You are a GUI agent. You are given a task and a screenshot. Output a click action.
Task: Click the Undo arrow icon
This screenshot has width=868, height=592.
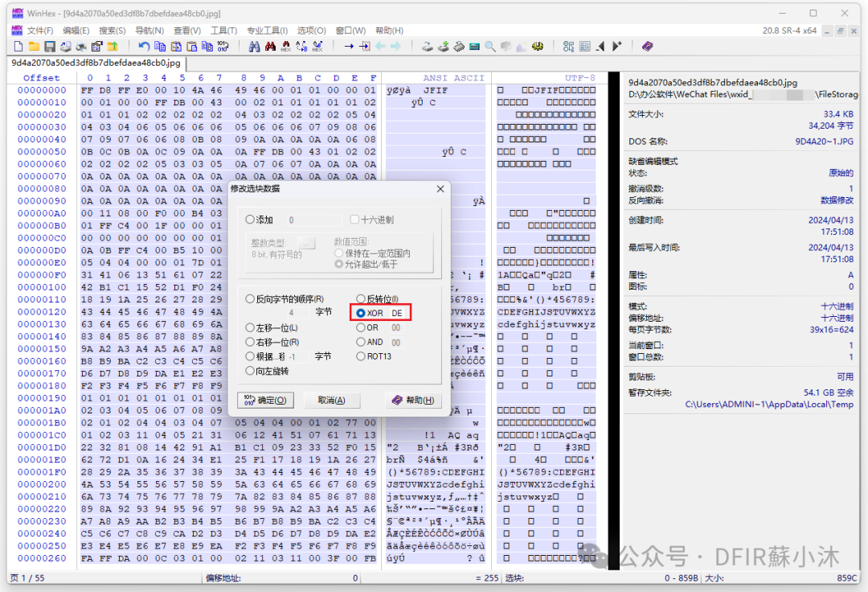[144, 47]
